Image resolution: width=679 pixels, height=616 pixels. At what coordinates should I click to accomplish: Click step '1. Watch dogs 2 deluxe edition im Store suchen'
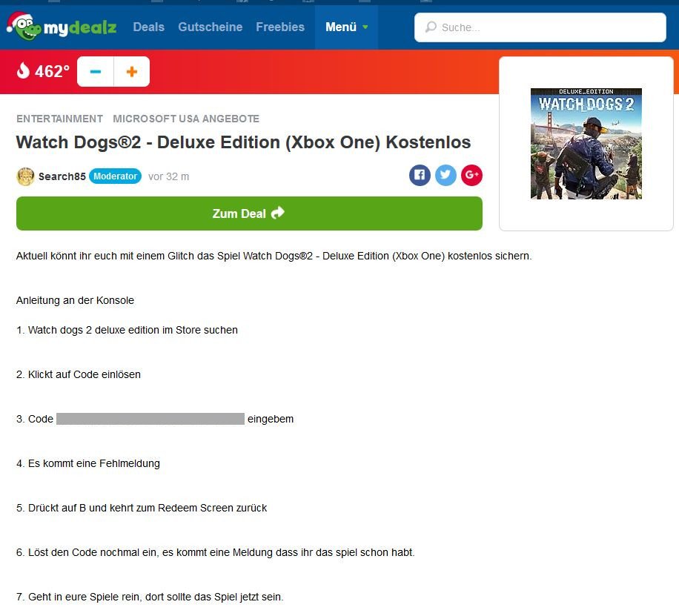[127, 330]
